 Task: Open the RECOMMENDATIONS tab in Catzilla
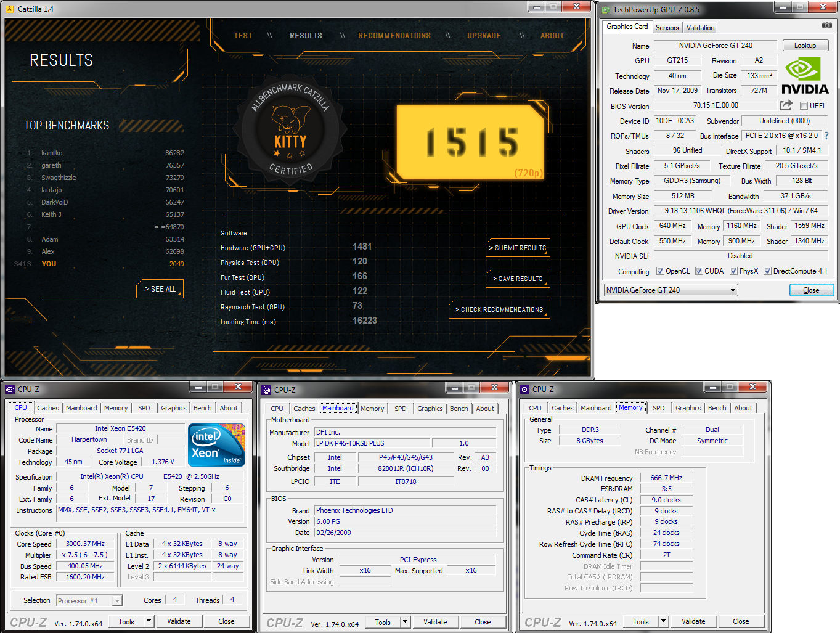pos(394,36)
